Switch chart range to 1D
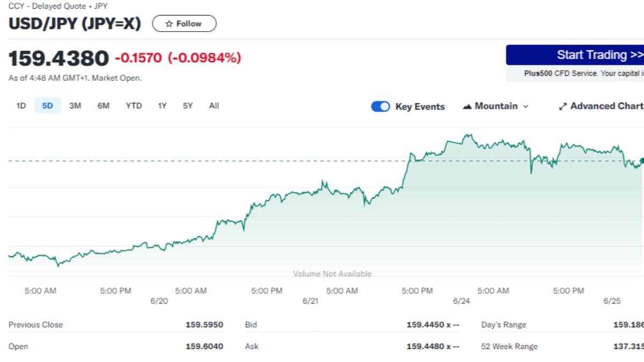644x362 pixels. click(x=21, y=106)
